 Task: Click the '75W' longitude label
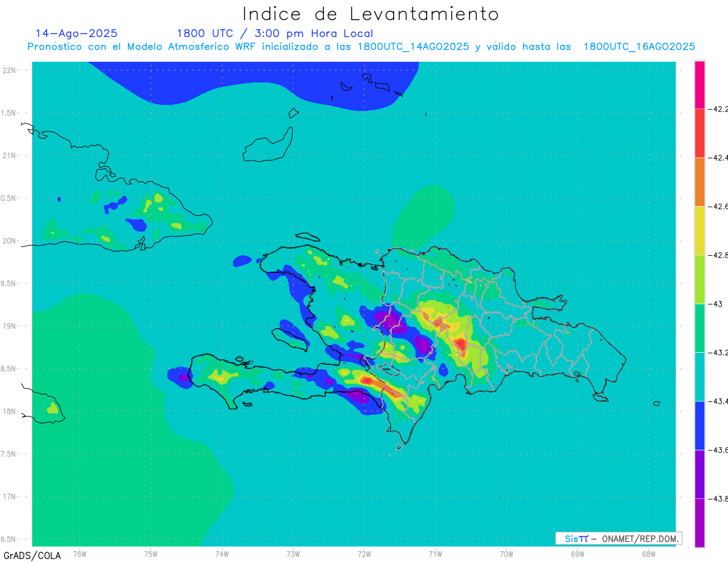[151, 554]
